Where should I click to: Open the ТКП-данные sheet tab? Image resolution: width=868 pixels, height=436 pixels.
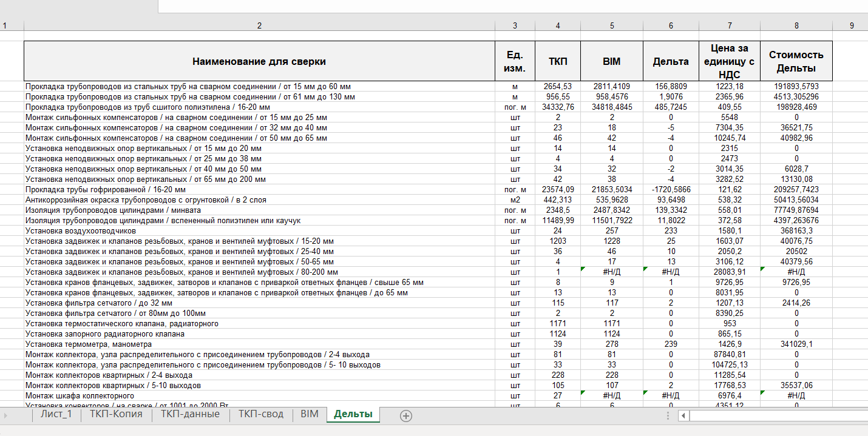190,414
